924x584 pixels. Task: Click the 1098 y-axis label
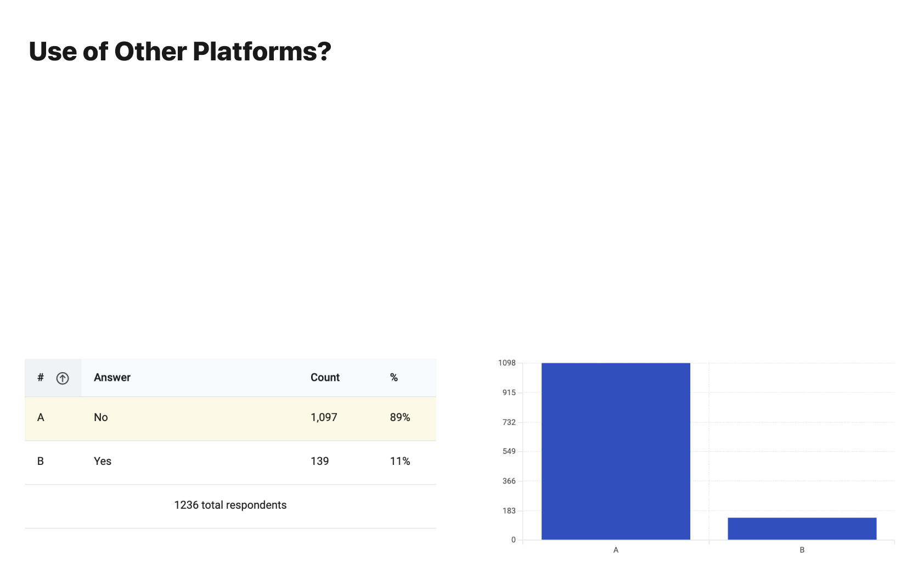click(x=507, y=363)
